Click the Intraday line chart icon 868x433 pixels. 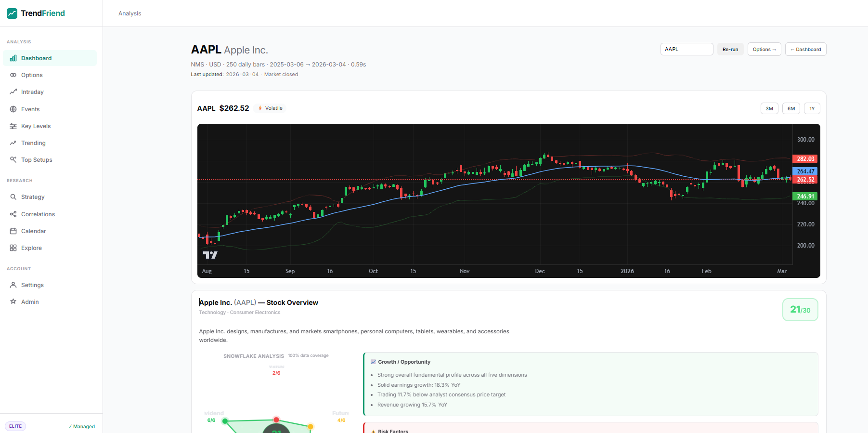pyautogui.click(x=13, y=92)
